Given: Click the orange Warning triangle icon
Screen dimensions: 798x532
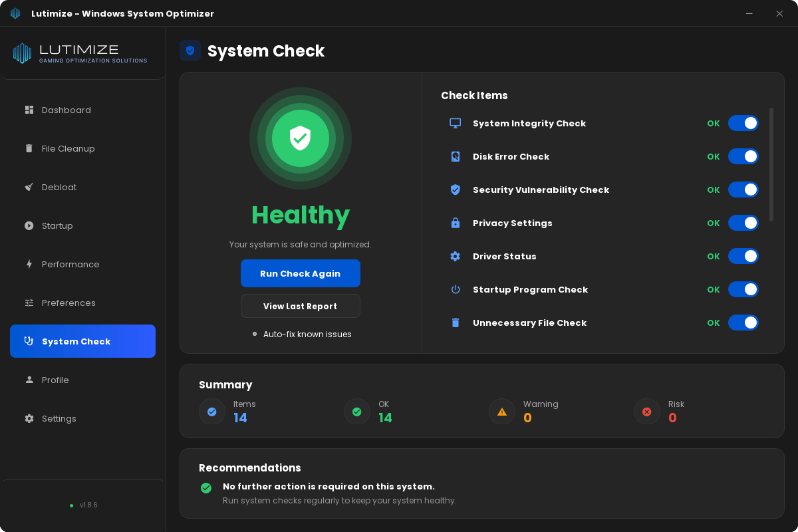Looking at the screenshot, I should (x=502, y=412).
